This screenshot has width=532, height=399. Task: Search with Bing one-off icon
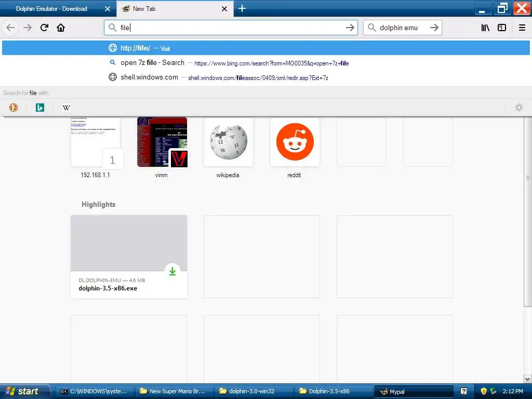[x=39, y=108]
